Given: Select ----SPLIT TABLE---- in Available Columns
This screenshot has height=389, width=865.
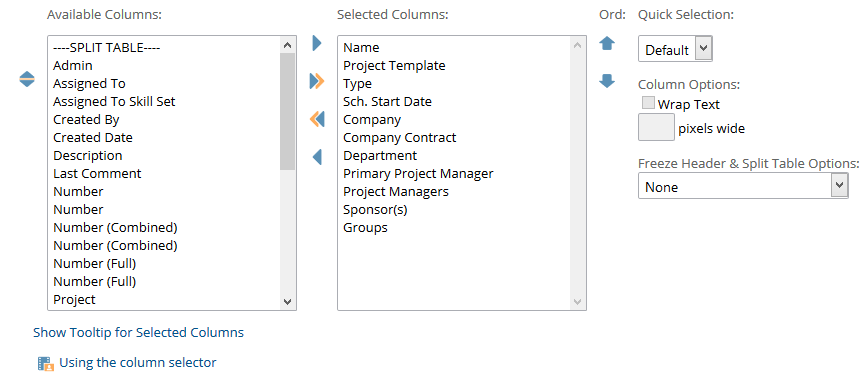Looking at the screenshot, I should click(x=106, y=47).
